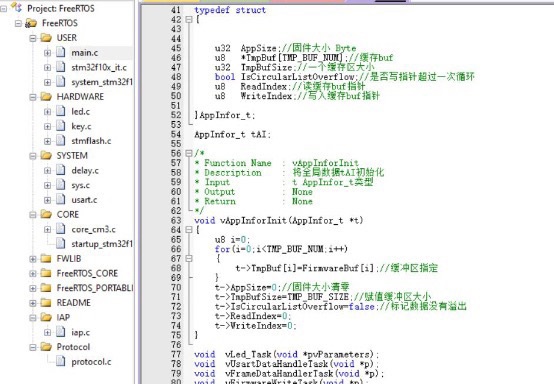Select the CORE group label
This screenshot has height=384, width=554.
tap(68, 214)
